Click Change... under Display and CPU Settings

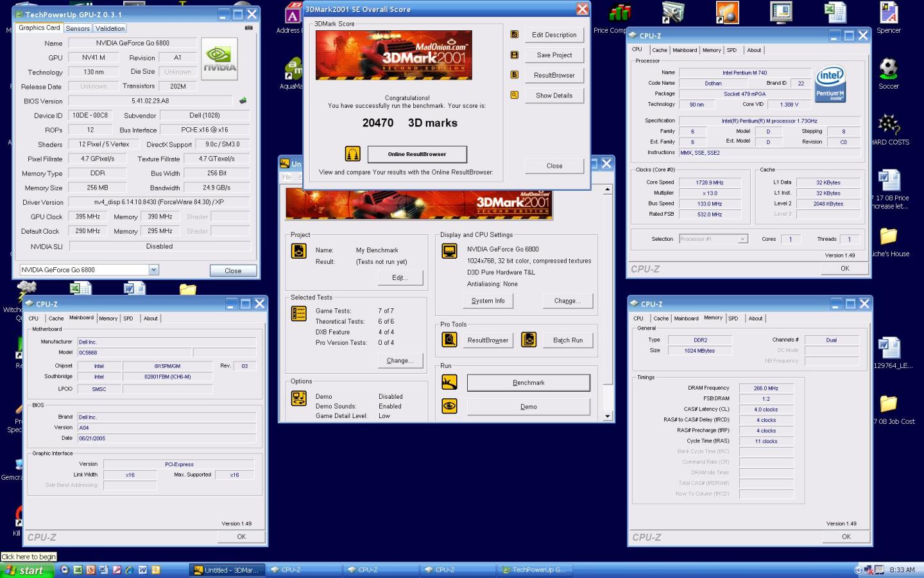pyautogui.click(x=568, y=301)
